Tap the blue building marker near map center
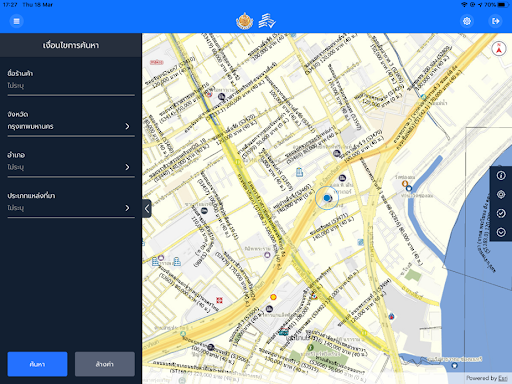The width and height of the screenshot is (512, 384). 299,172
